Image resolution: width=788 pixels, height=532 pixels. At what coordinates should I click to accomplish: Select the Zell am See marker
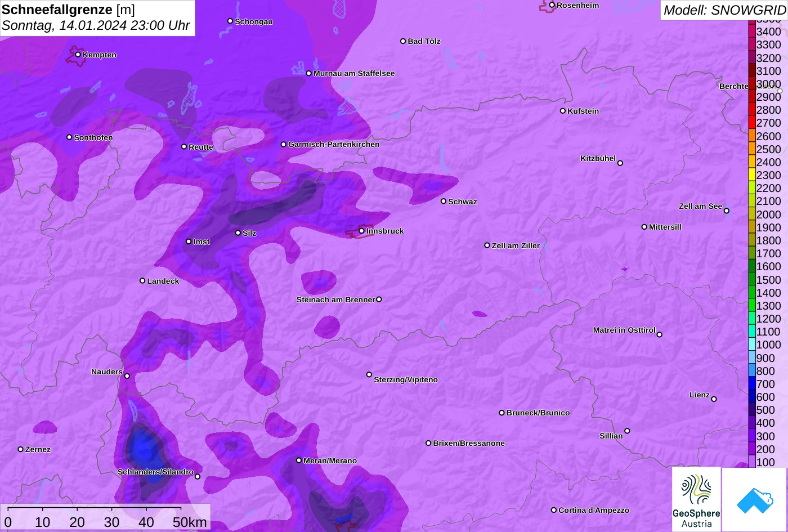tap(727, 211)
